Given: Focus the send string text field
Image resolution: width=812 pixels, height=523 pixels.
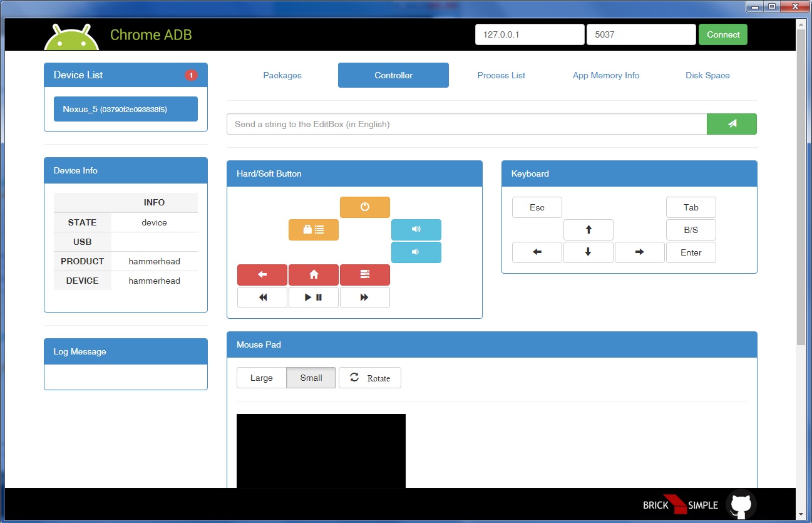Looking at the screenshot, I should 466,124.
